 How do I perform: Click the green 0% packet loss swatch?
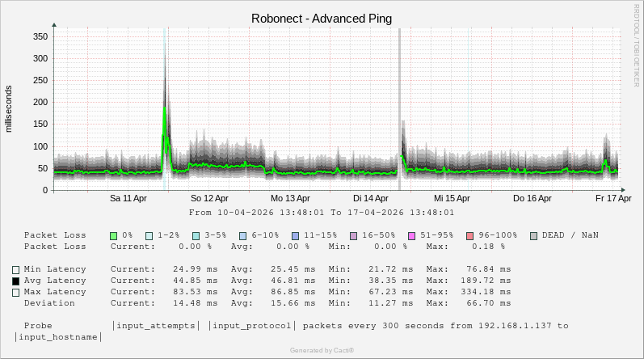pos(114,235)
